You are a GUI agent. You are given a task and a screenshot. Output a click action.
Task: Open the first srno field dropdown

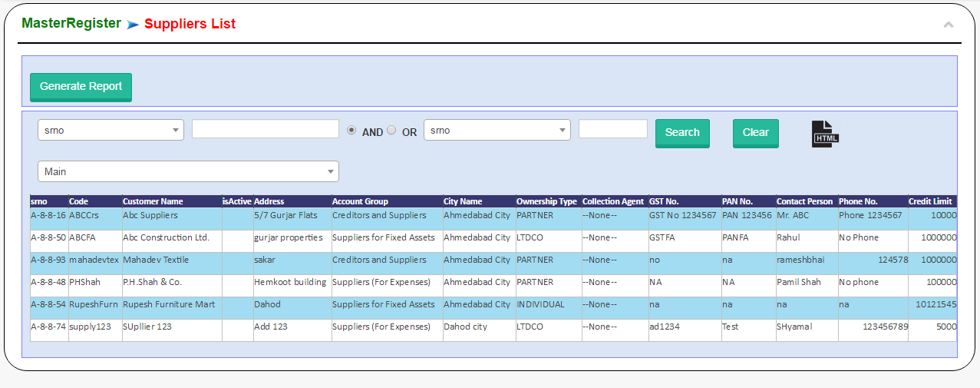click(x=111, y=130)
